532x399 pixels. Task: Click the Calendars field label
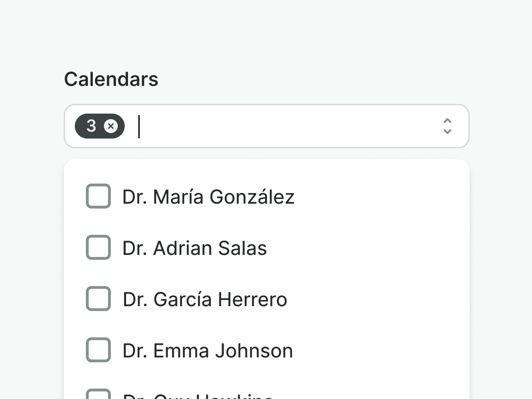click(111, 79)
